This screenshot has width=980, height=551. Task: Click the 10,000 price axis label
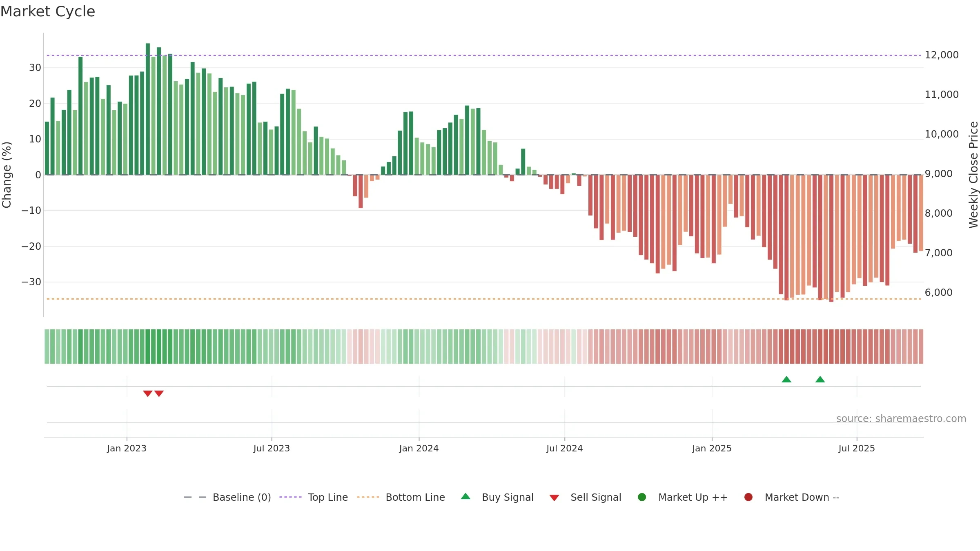942,134
